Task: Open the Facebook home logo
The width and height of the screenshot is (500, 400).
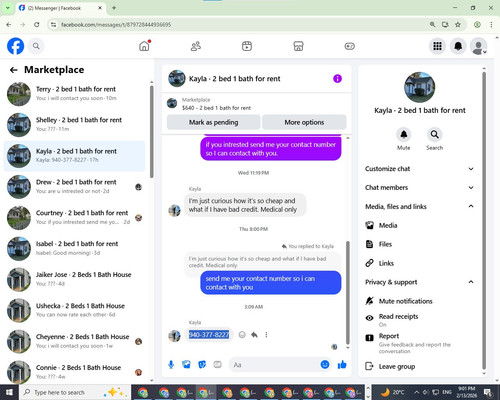Action: 15,46
